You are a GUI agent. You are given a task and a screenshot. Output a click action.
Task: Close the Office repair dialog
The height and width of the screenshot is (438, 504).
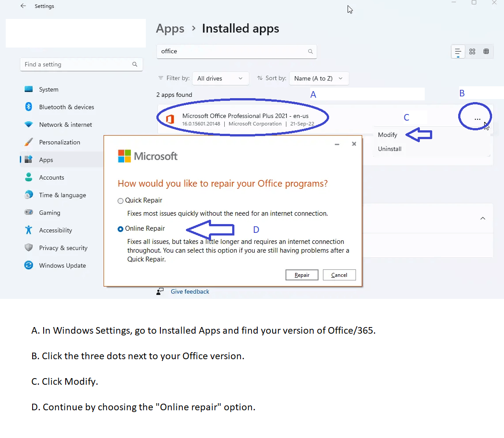tap(354, 144)
